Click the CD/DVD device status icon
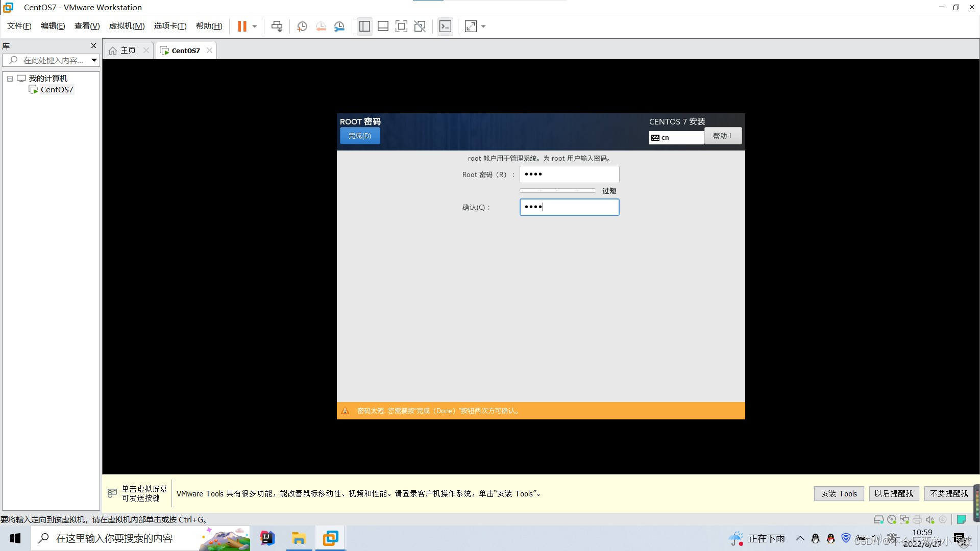 click(x=892, y=519)
